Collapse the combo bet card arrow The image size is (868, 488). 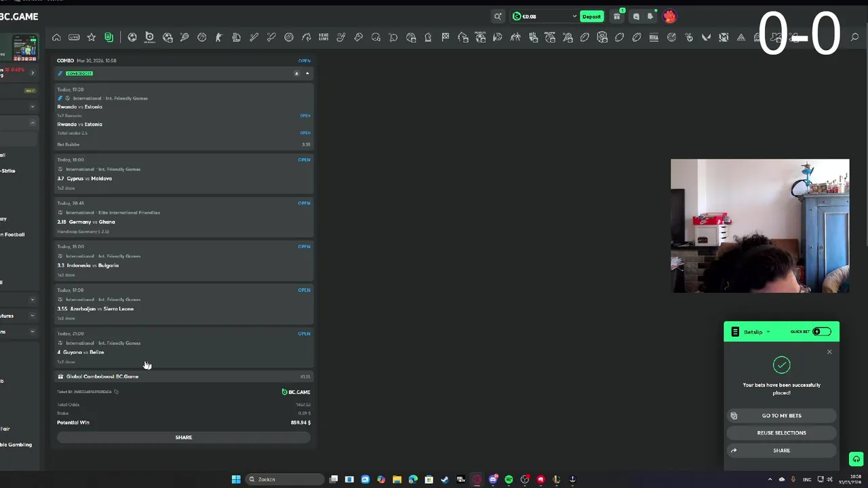pos(307,73)
